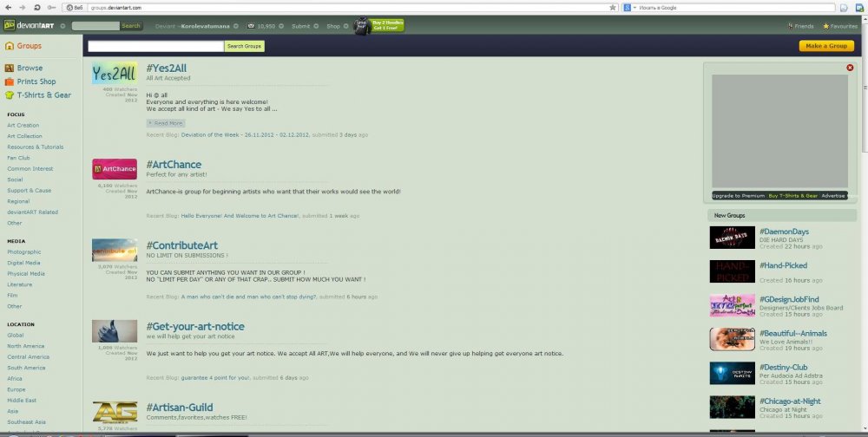Open #Chicago-at-Night in New Groups
Viewport: 868px width, 437px height.
[x=790, y=401]
